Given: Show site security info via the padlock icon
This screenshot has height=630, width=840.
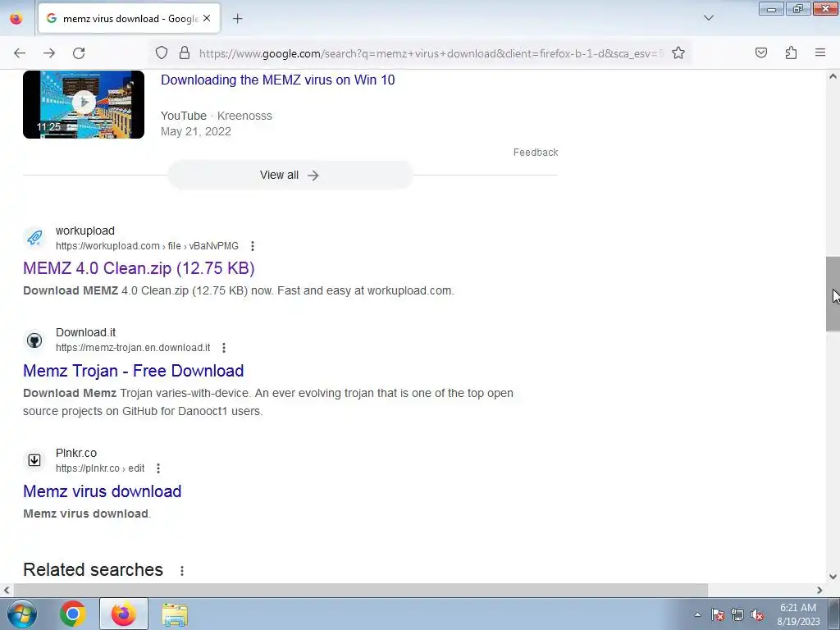Looking at the screenshot, I should [185, 53].
